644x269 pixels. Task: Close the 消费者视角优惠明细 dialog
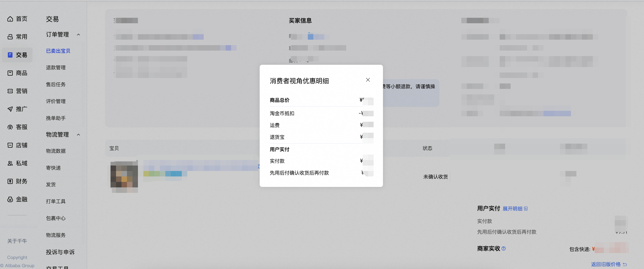[368, 80]
